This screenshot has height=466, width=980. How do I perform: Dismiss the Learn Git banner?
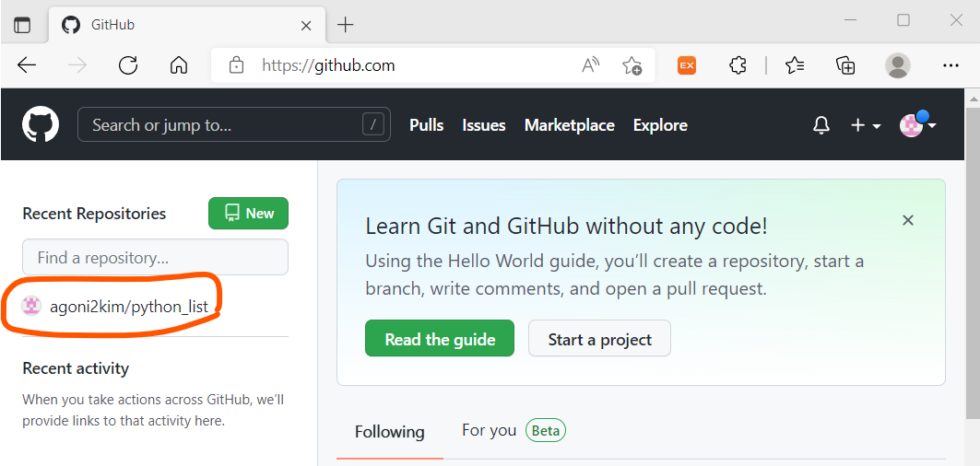point(908,220)
